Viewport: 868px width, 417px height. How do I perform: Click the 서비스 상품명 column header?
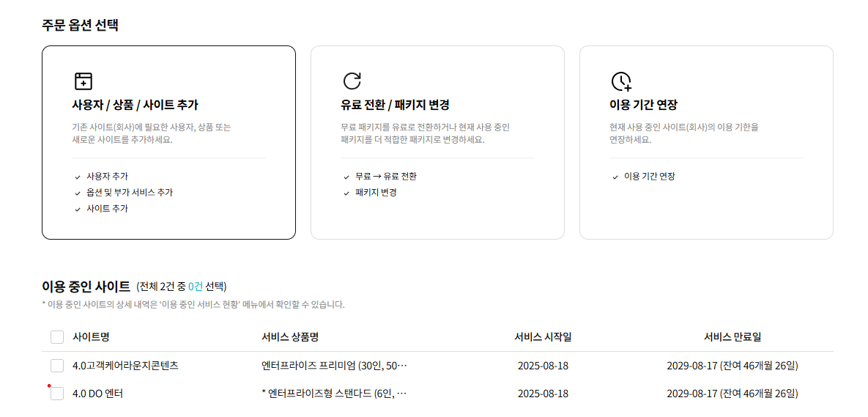click(290, 337)
